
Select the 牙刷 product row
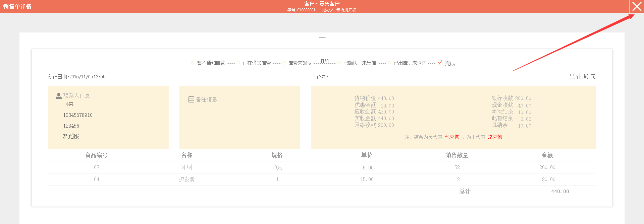tap(187, 167)
